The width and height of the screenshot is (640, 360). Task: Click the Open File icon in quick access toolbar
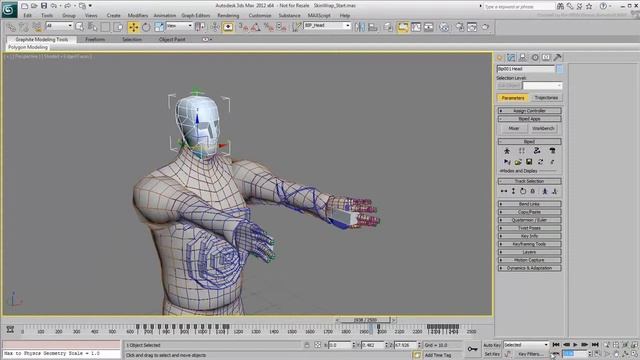coord(34,6)
